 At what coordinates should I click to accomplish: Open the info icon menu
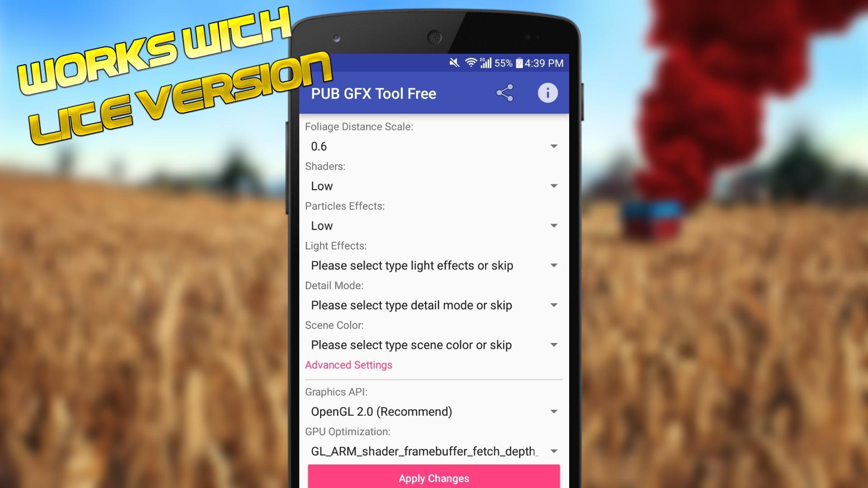[547, 92]
